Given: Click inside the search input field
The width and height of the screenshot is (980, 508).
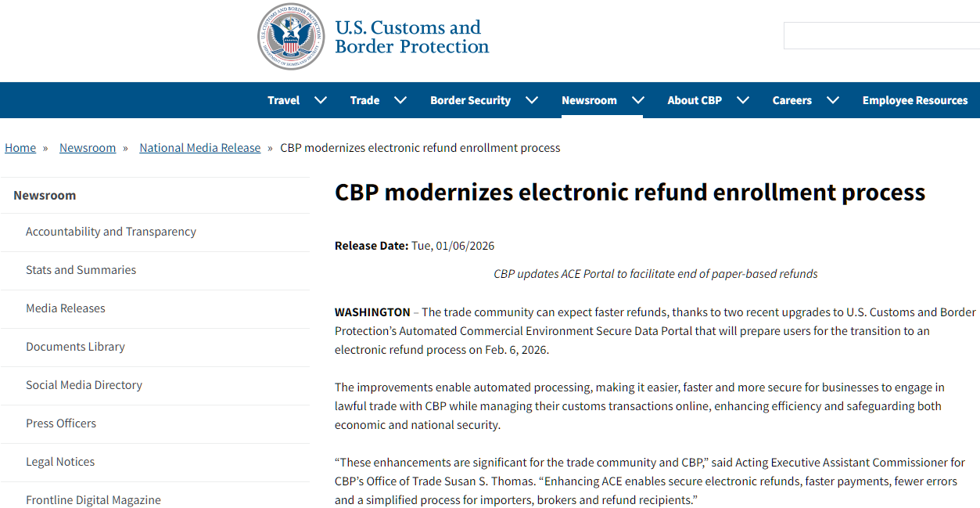Looking at the screenshot, I should pyautogui.click(x=881, y=36).
